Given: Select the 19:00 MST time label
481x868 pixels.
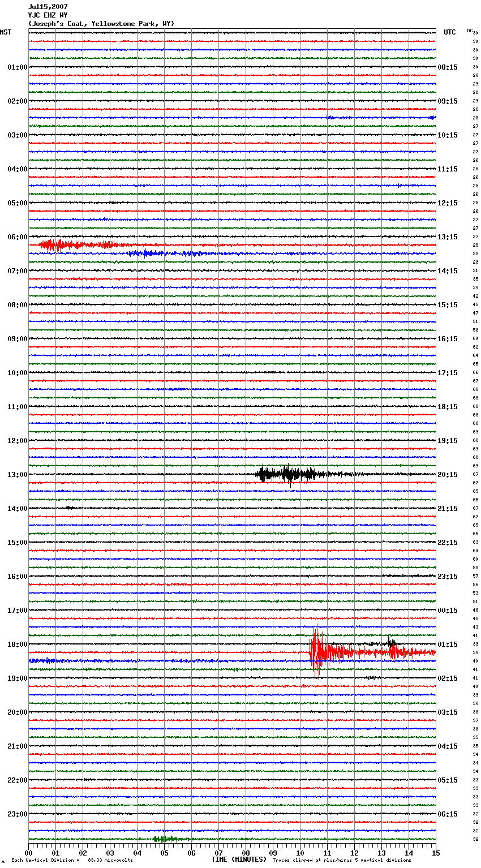Looking at the screenshot, I should (x=18, y=678).
